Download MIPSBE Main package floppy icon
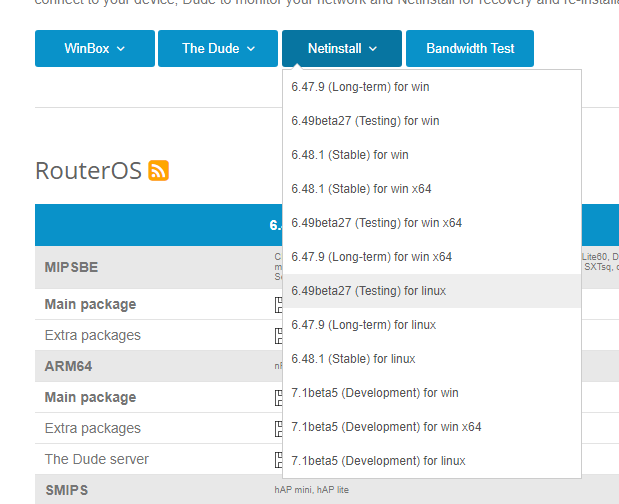 tap(279, 305)
